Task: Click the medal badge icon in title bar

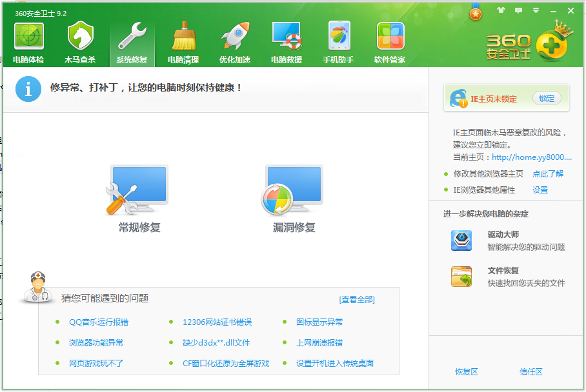Action: pos(476,12)
